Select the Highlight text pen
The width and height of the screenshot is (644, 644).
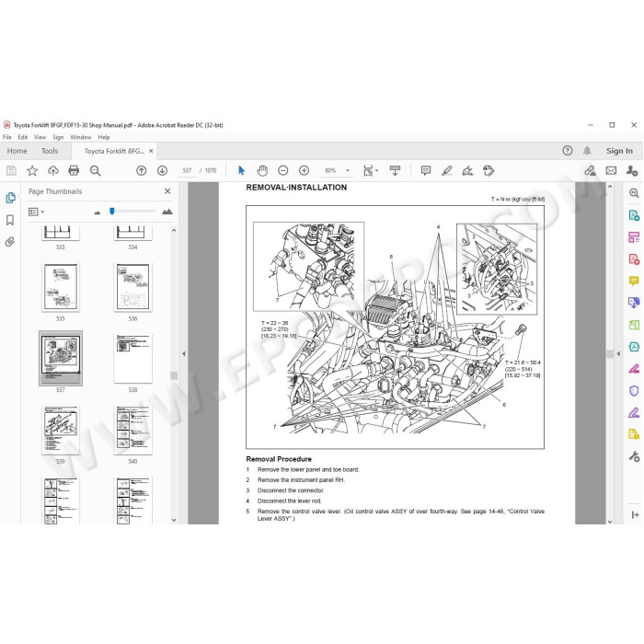point(447,170)
